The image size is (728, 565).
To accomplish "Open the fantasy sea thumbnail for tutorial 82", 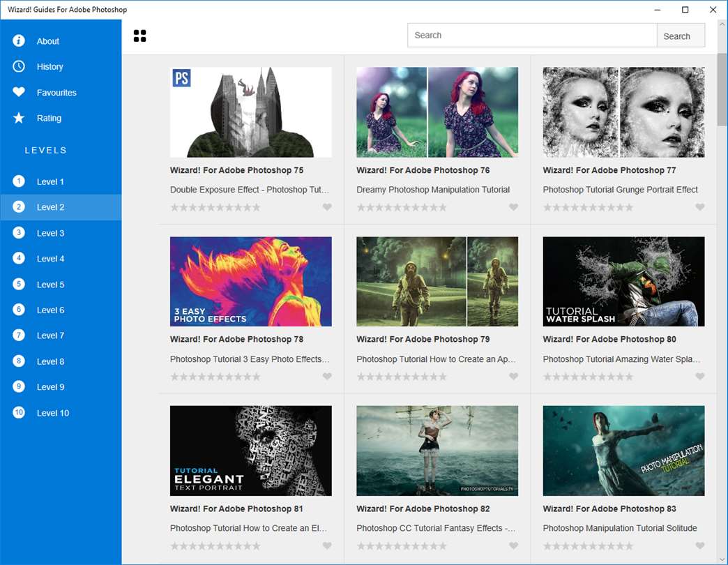I will (x=437, y=451).
